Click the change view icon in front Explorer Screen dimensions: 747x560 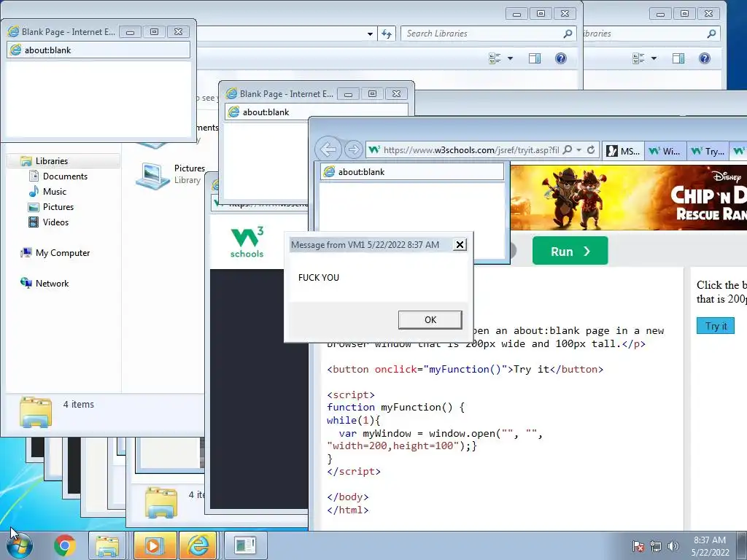[495, 58]
